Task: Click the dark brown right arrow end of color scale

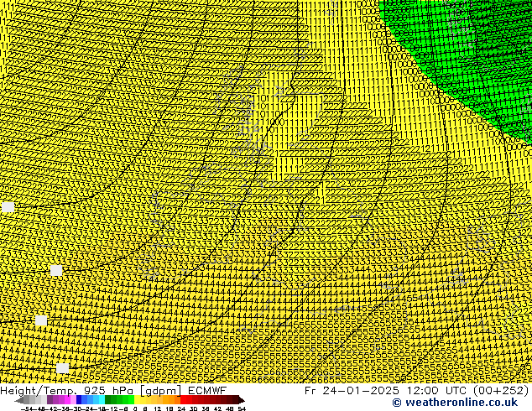Action: click(x=242, y=400)
